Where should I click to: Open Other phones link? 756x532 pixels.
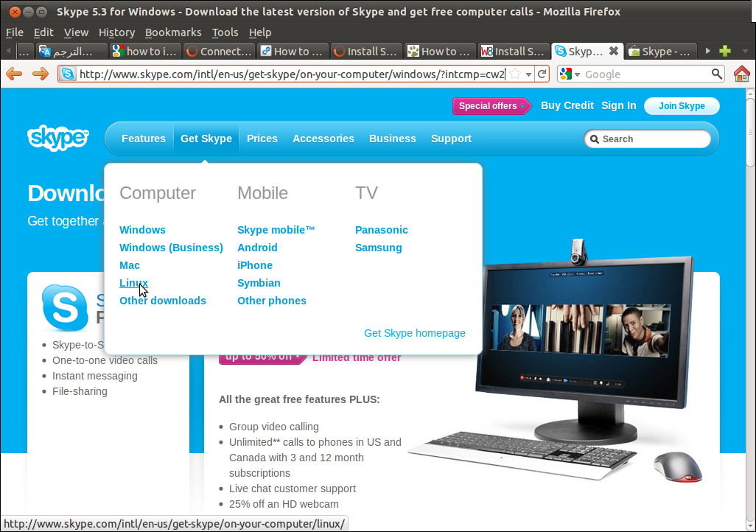tap(271, 301)
